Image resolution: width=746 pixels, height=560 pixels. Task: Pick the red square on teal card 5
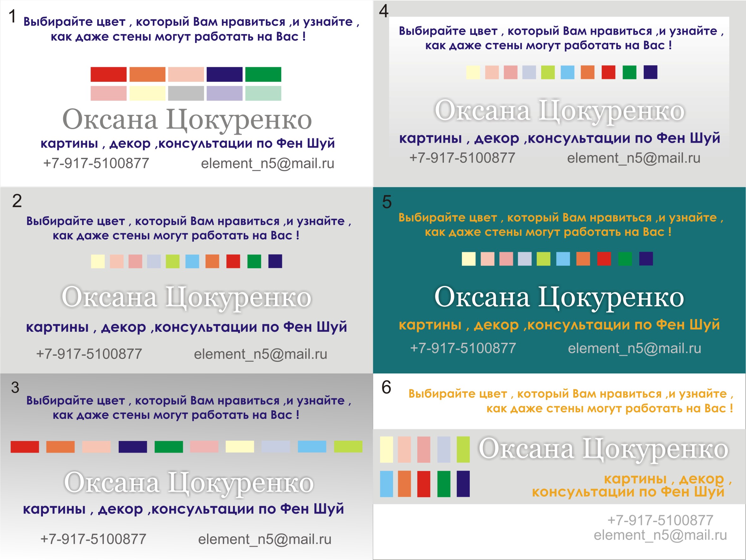click(604, 259)
